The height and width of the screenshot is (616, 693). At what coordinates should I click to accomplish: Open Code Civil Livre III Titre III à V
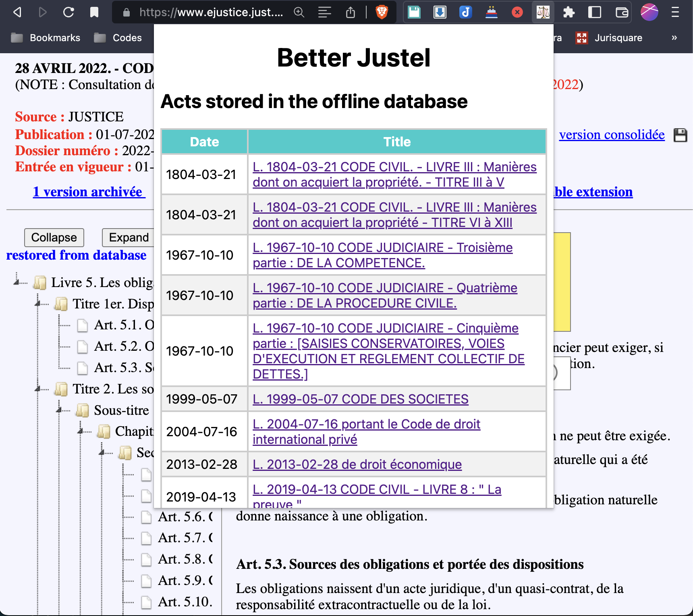[x=394, y=175]
